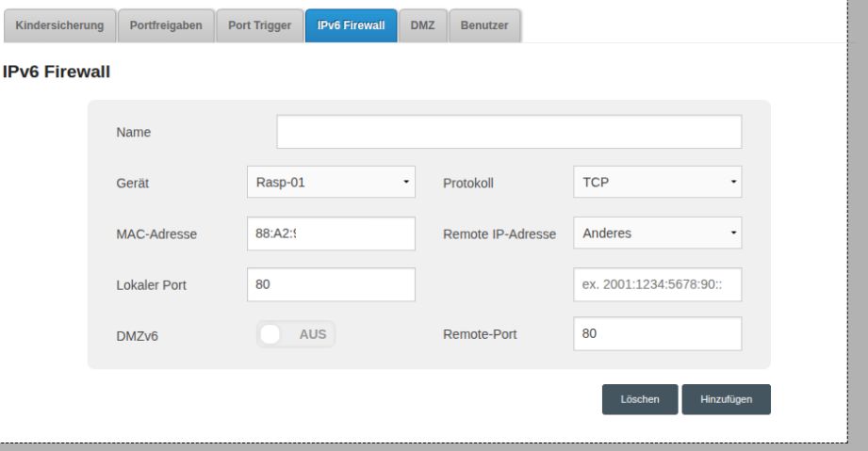Click into the MAC-Adresse input field

point(330,234)
